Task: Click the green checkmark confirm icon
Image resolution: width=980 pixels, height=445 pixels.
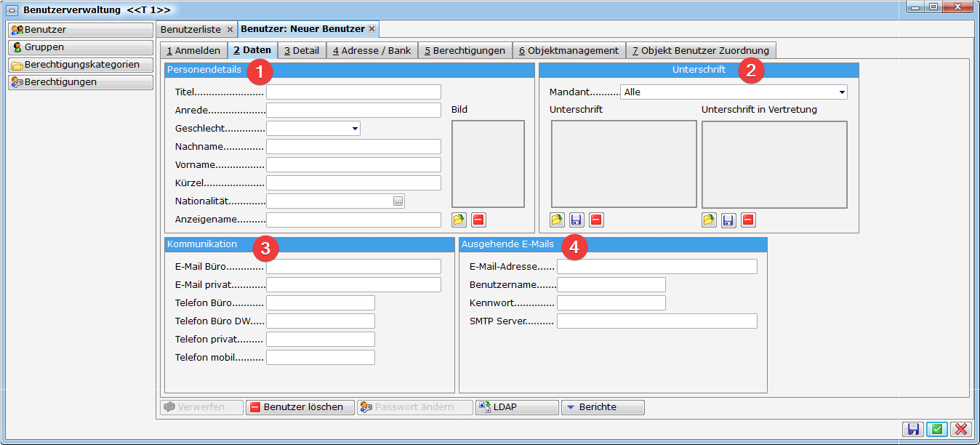Action: click(937, 430)
